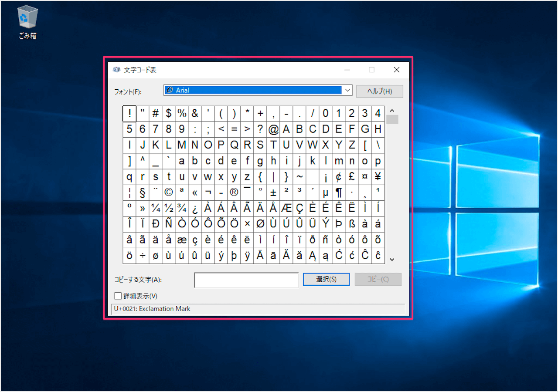Select the "{" left brace cell
The image size is (558, 392).
[260, 177]
